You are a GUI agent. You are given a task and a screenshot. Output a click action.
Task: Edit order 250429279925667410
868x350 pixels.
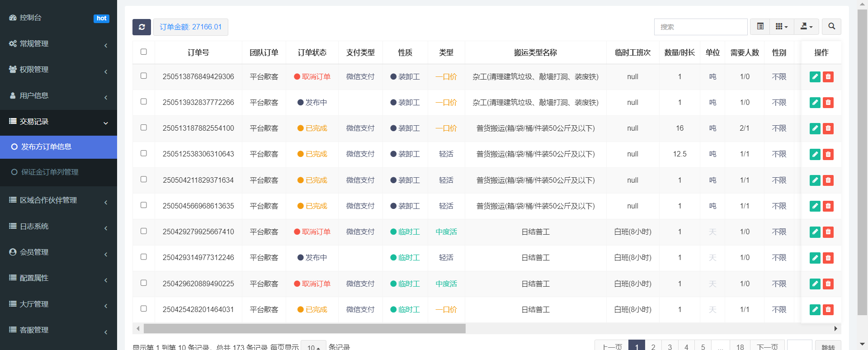(x=815, y=232)
